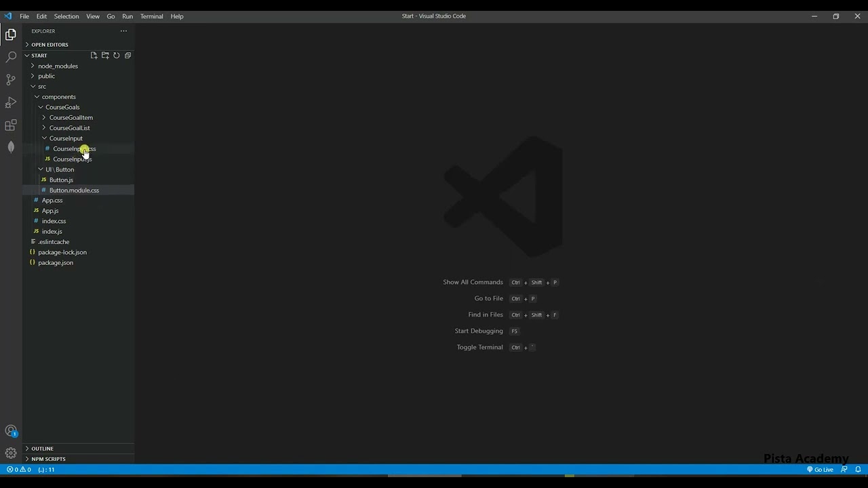Open the Terminal menu
This screenshot has width=868, height=488.
(152, 16)
